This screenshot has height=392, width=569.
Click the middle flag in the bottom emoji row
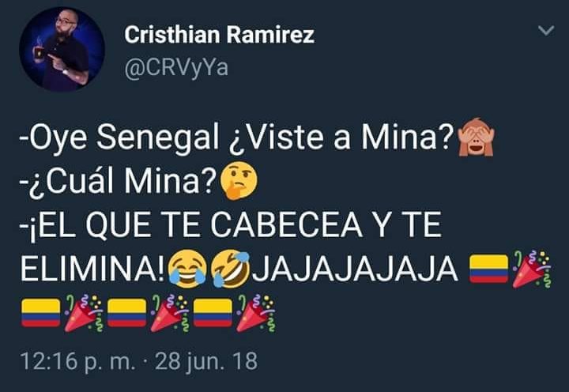click(126, 313)
